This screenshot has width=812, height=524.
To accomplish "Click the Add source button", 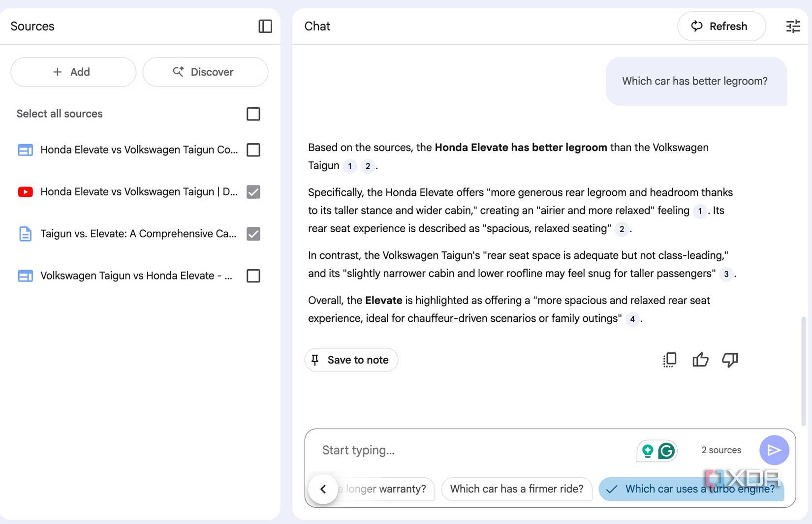I will [73, 72].
